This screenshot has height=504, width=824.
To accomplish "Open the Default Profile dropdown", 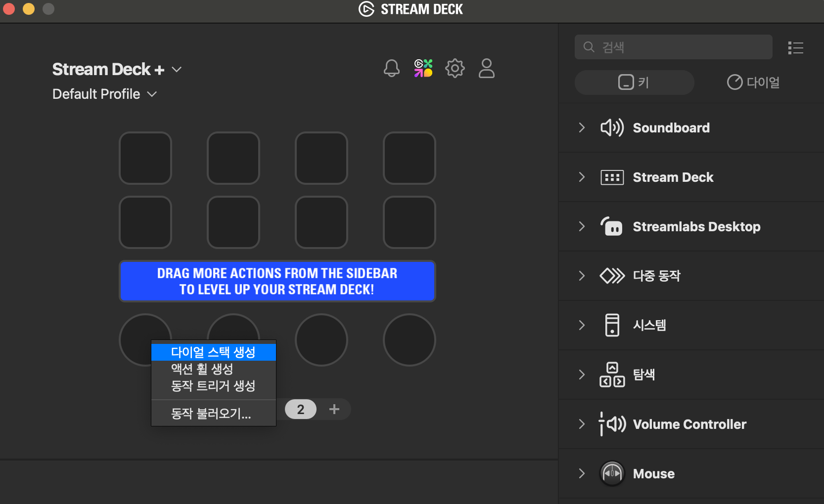I will click(x=105, y=94).
